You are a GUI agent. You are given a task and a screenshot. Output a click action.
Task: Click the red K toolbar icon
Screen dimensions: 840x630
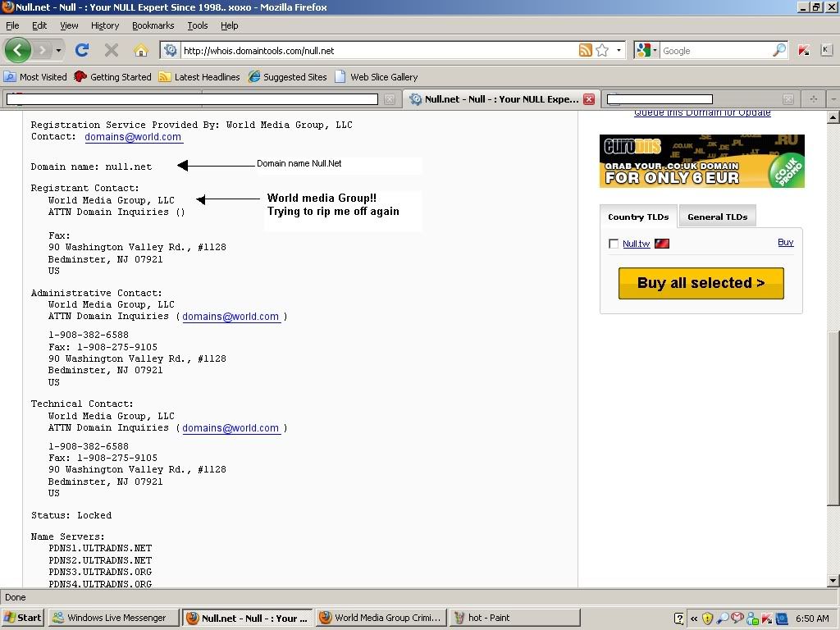(x=804, y=50)
